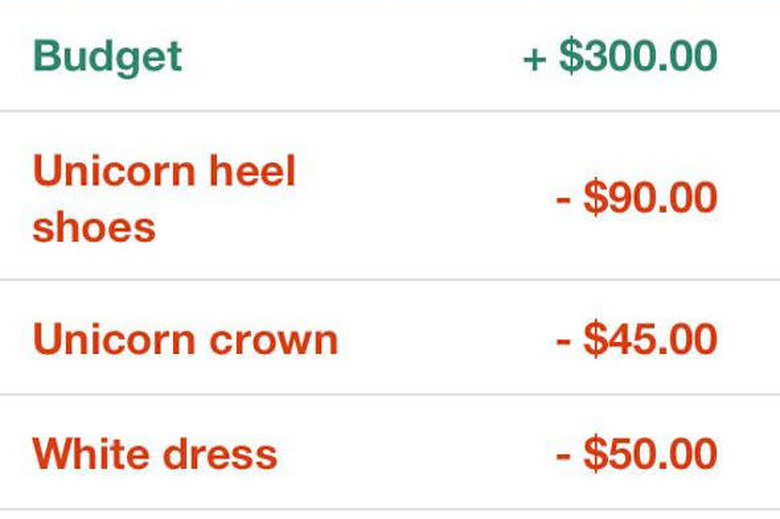Click the word "dress" in the list

point(222,455)
